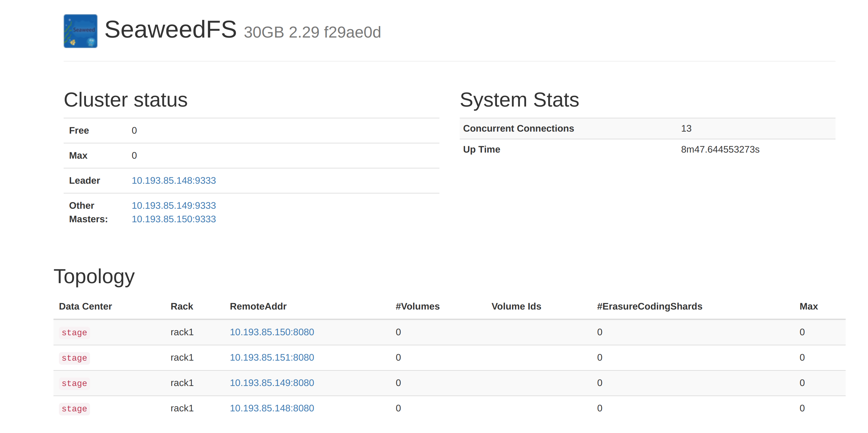This screenshot has height=433, width=868.
Task: Click the Rack column header
Action: click(182, 306)
